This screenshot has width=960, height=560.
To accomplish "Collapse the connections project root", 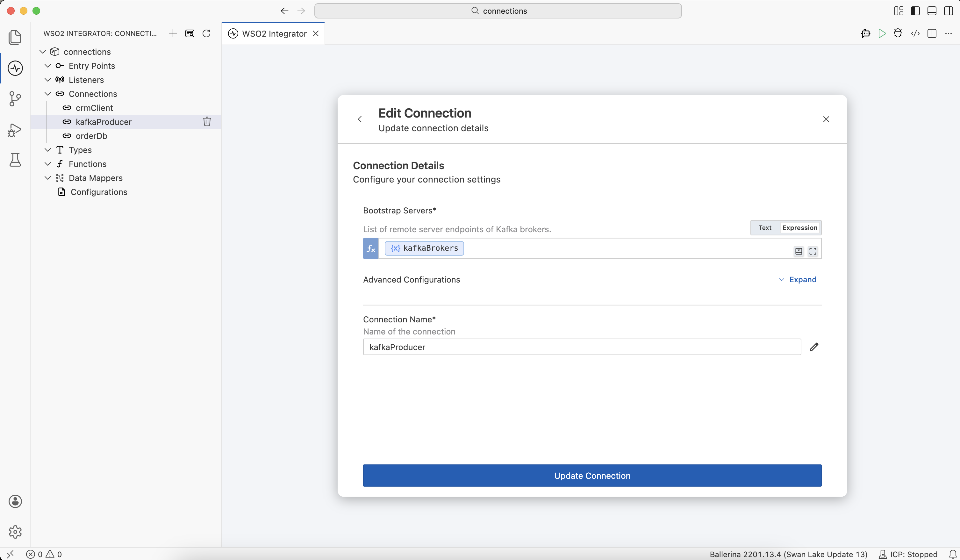I will tap(43, 51).
